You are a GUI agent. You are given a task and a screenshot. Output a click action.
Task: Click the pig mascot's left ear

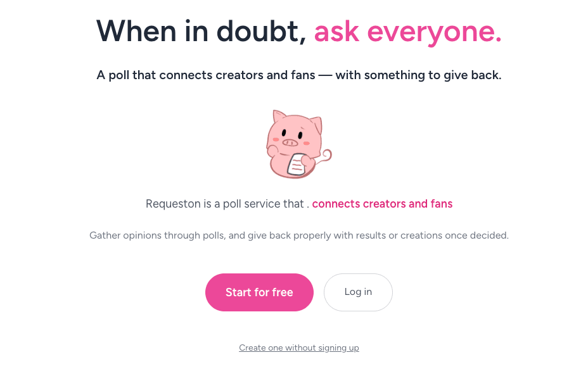click(x=279, y=117)
